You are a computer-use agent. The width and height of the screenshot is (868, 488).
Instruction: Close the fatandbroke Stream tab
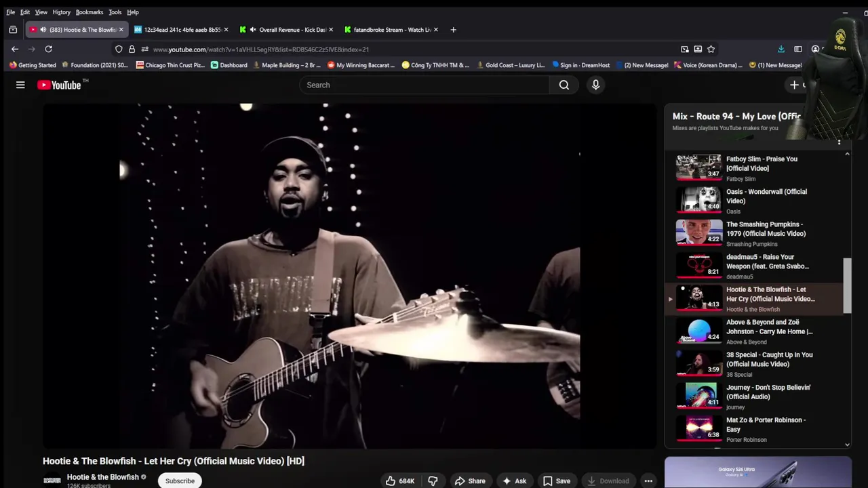tap(435, 30)
